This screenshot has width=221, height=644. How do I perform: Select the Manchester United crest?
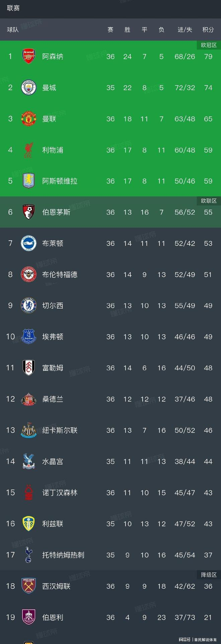28,119
